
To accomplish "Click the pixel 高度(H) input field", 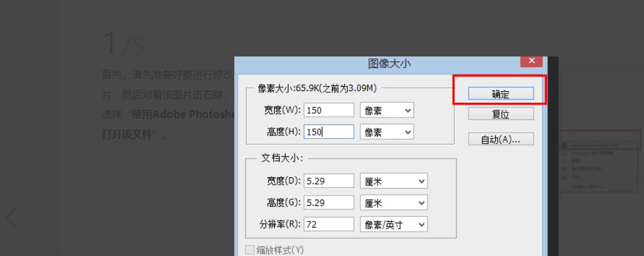I will pyautogui.click(x=329, y=132).
